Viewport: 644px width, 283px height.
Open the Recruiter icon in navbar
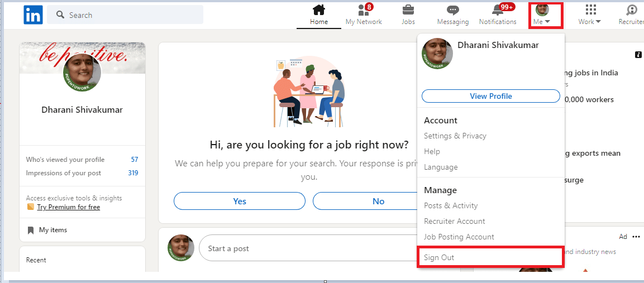point(632,10)
